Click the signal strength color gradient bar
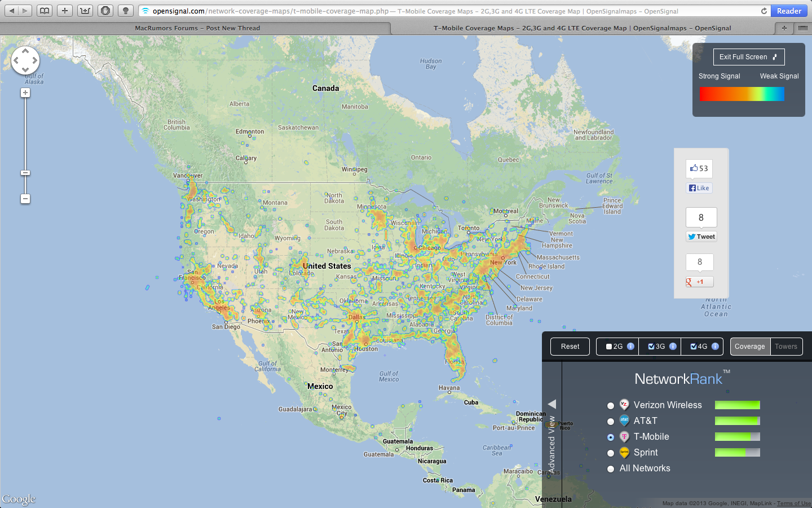 tap(742, 94)
